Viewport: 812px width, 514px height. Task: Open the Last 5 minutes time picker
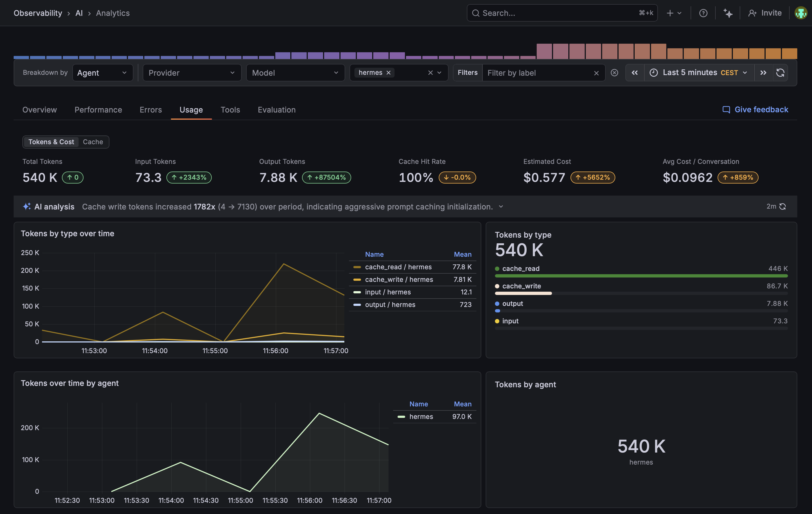point(699,73)
